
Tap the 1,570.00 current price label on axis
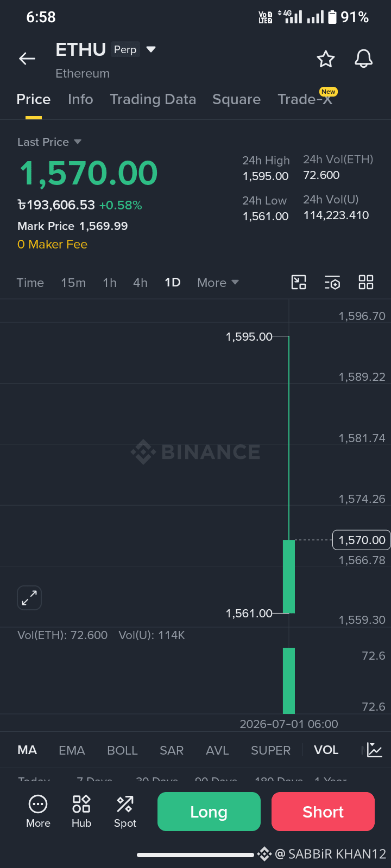point(362,540)
